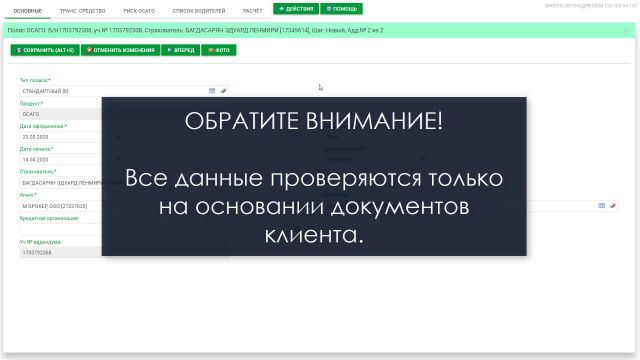This screenshot has width=640, height=360.
Task: Open the lookup table icon in Тип полиса field
Action: [212, 91]
